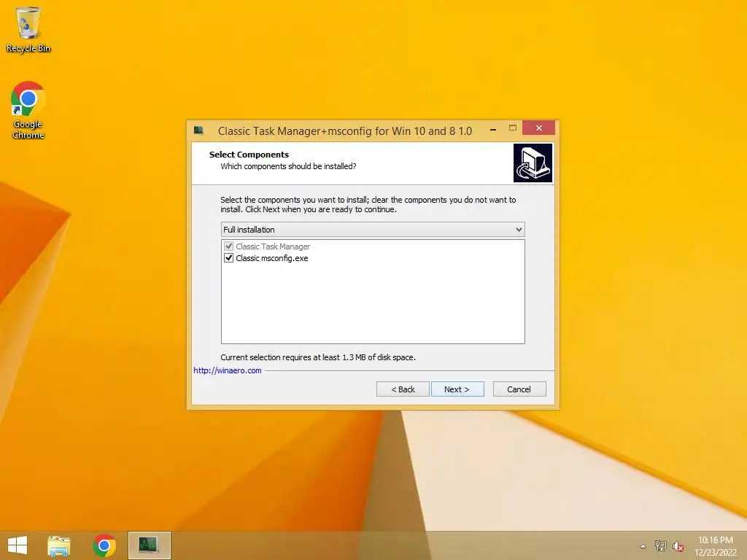
Task: Click the disk space requirement text
Action: 318,357
